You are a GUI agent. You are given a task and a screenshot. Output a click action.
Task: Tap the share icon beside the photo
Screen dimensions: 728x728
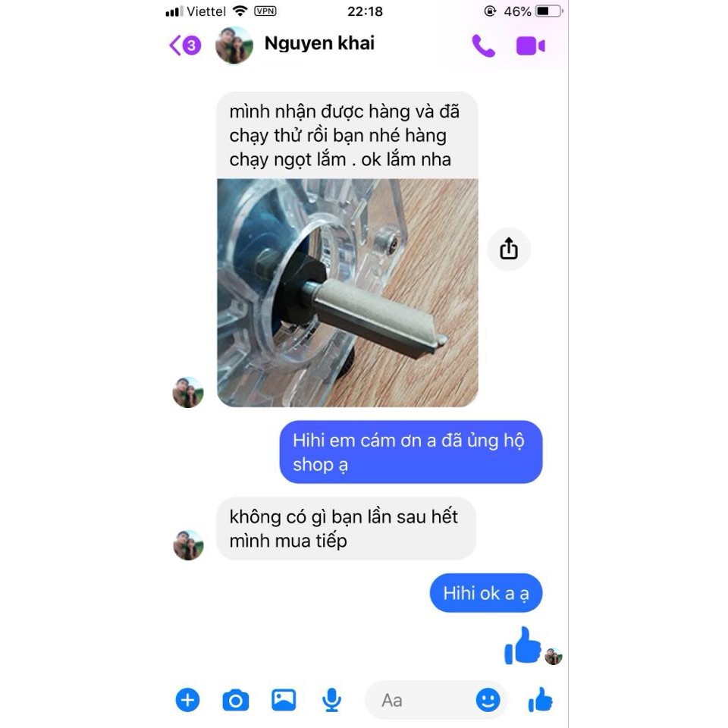click(x=508, y=249)
